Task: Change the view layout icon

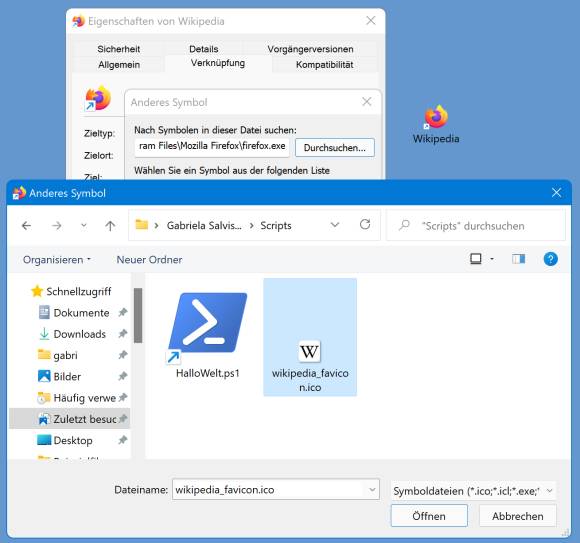Action: pos(476,259)
